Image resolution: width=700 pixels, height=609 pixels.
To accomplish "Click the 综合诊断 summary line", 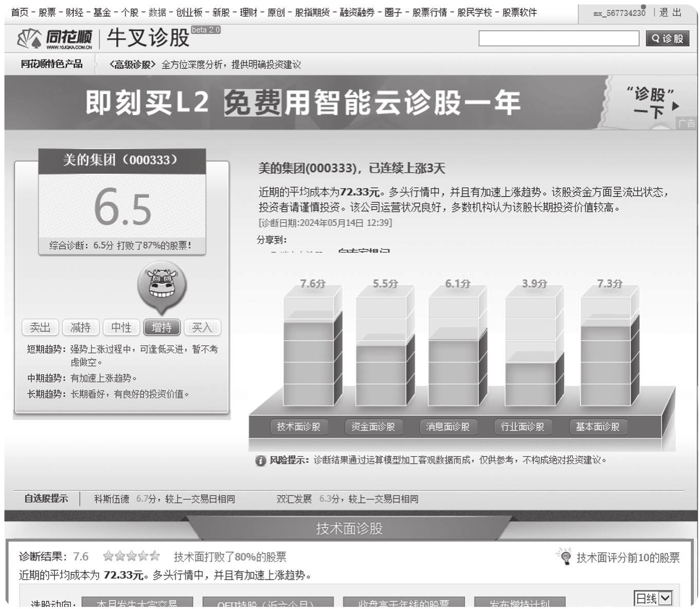I will tap(120, 245).
